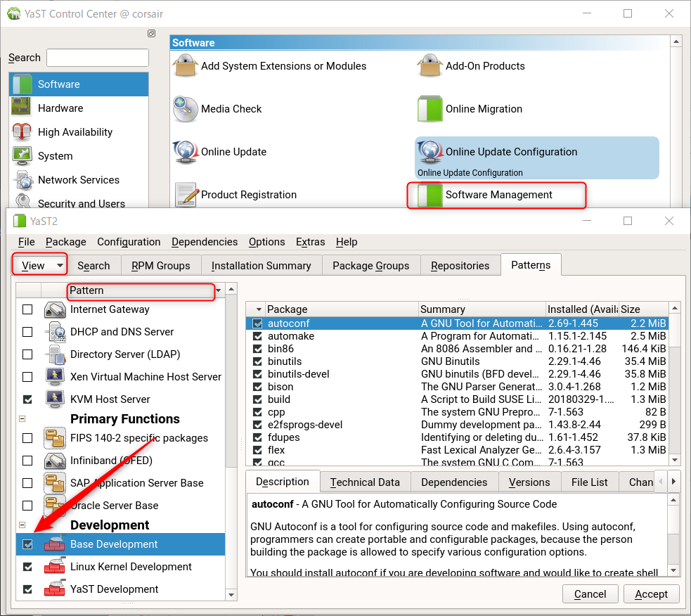Open the File List tab

pyautogui.click(x=589, y=482)
